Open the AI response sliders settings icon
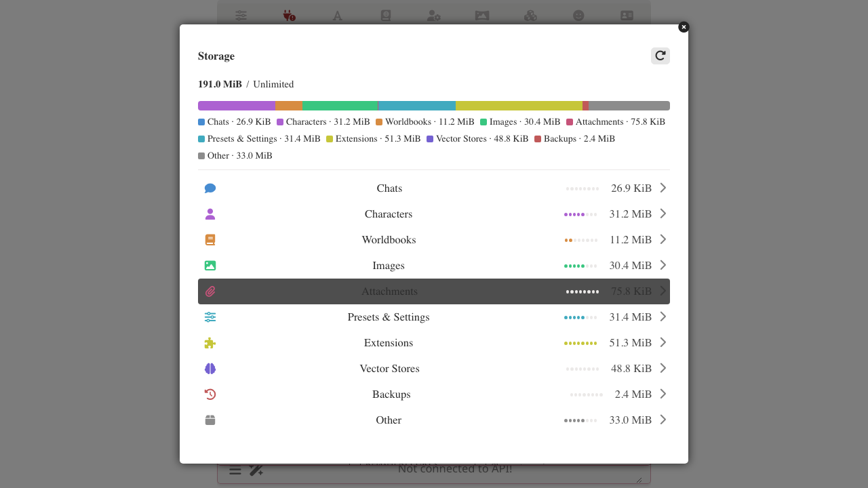The height and width of the screenshot is (488, 868). click(x=241, y=15)
